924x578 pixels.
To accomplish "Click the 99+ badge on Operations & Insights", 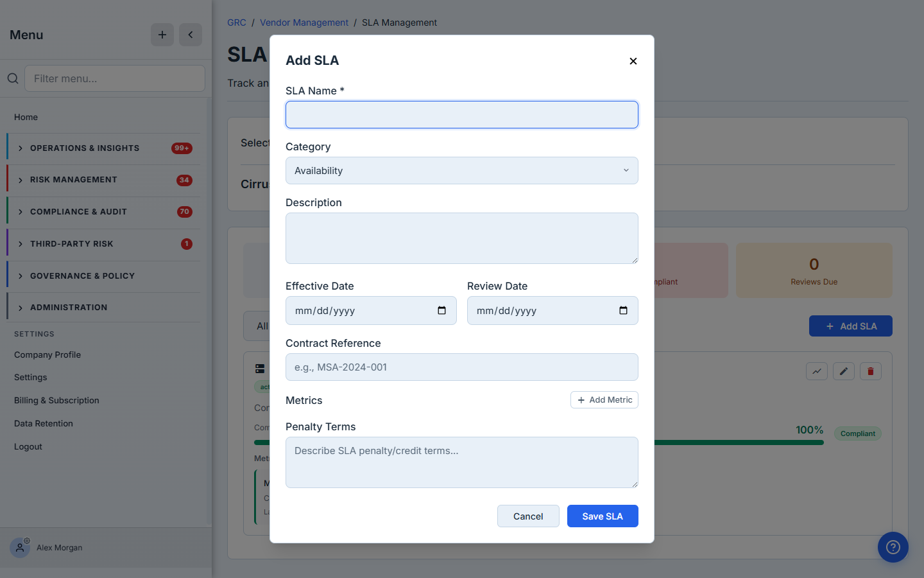I will coord(182,148).
